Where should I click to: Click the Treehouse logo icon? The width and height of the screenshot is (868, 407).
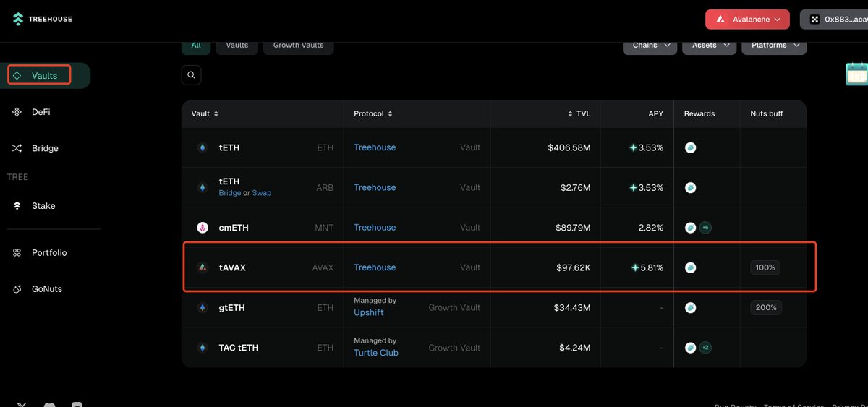pyautogui.click(x=18, y=20)
